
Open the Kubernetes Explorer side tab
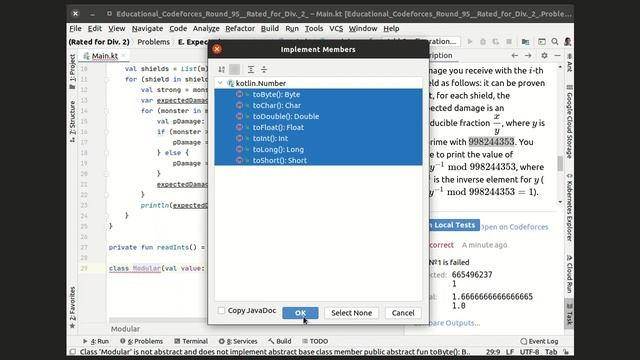[x=569, y=207]
